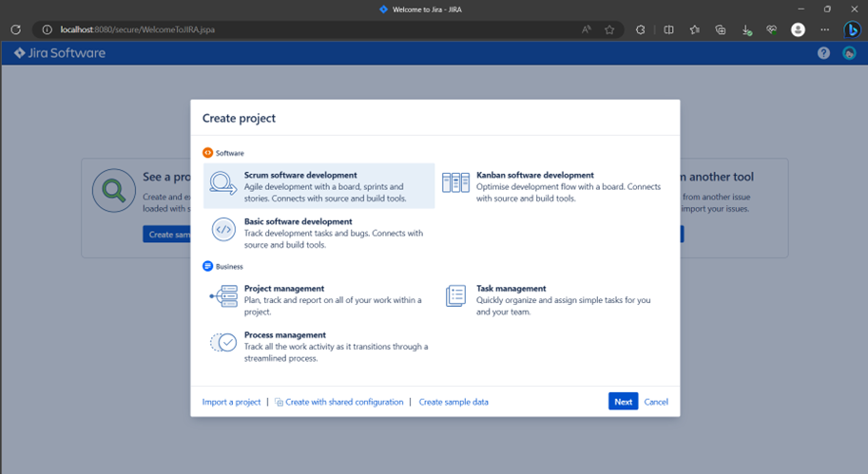Open browser downloads icon
Image resolution: width=868 pixels, height=474 pixels.
point(746,29)
